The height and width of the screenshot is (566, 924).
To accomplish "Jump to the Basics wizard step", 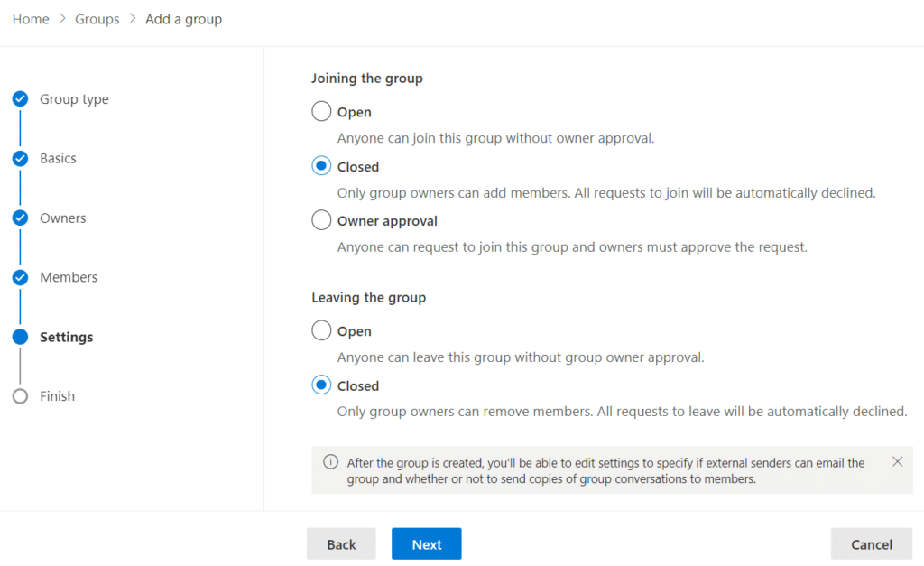I will 58,159.
